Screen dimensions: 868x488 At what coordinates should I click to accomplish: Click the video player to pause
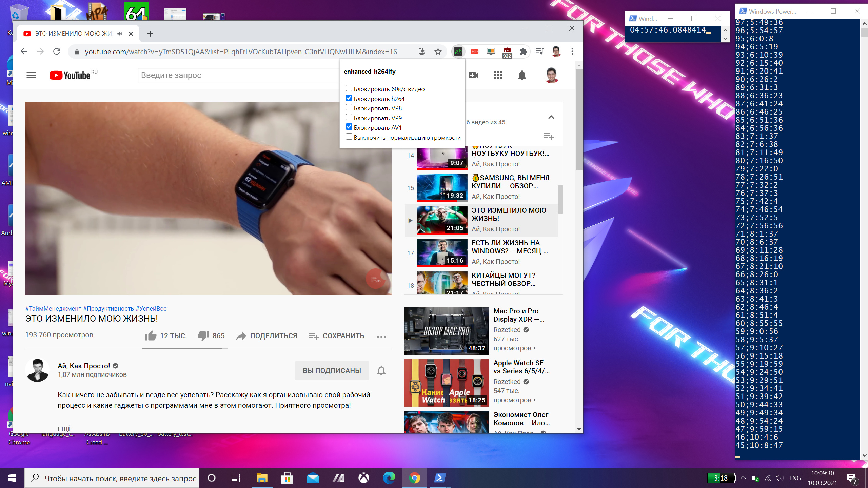[208, 198]
